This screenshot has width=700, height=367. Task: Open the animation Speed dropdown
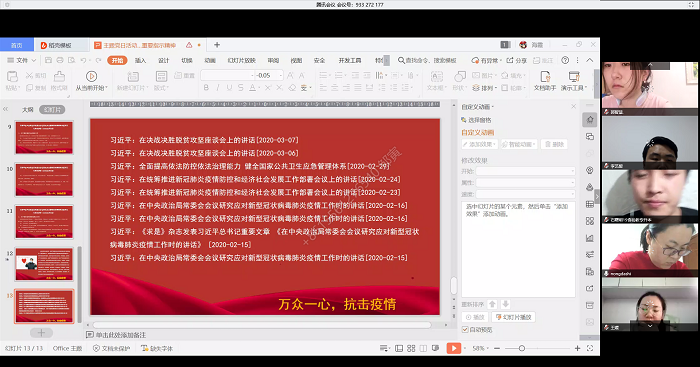coord(525,194)
